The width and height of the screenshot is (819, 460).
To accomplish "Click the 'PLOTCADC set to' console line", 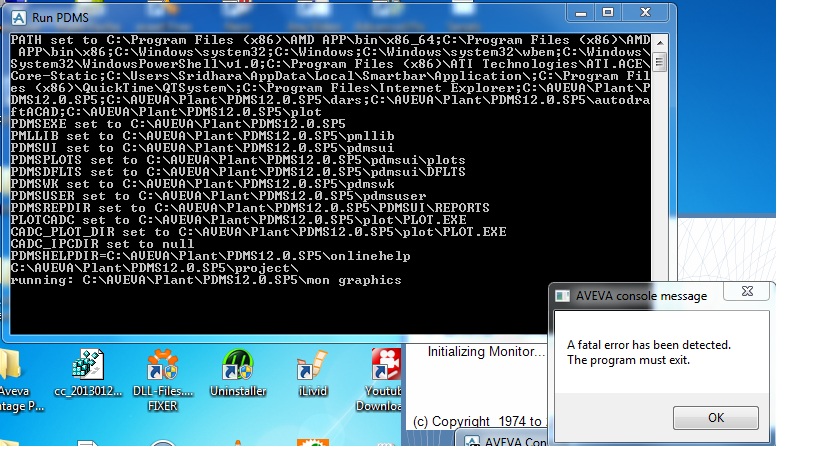I will tap(238, 220).
